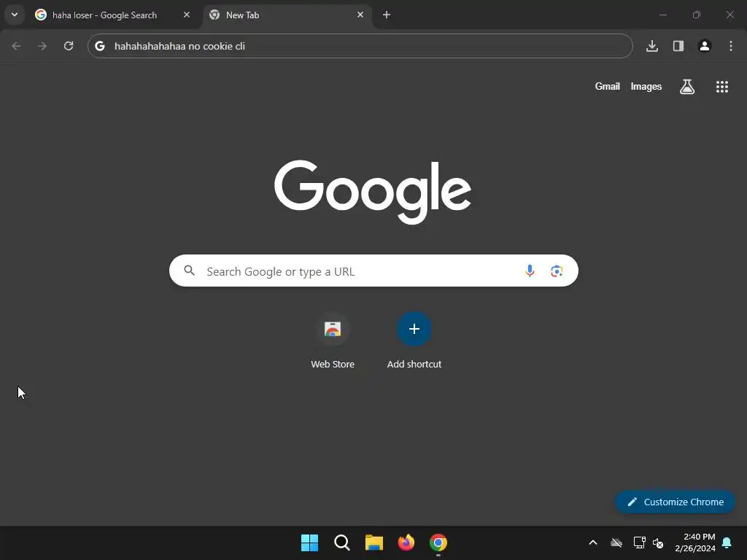
Task: Click the OneDrive cloud tray icon
Action: click(x=616, y=542)
